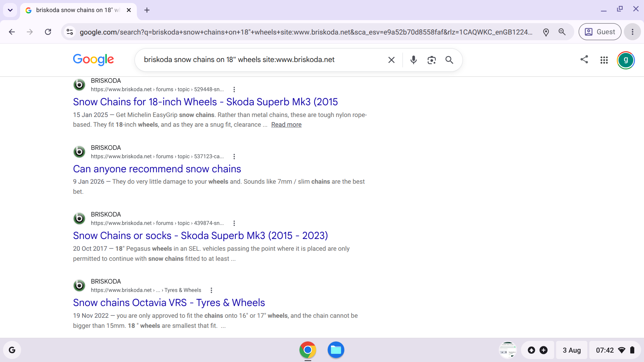Open 'Snow chains Octavia VRS' result

[x=169, y=303]
